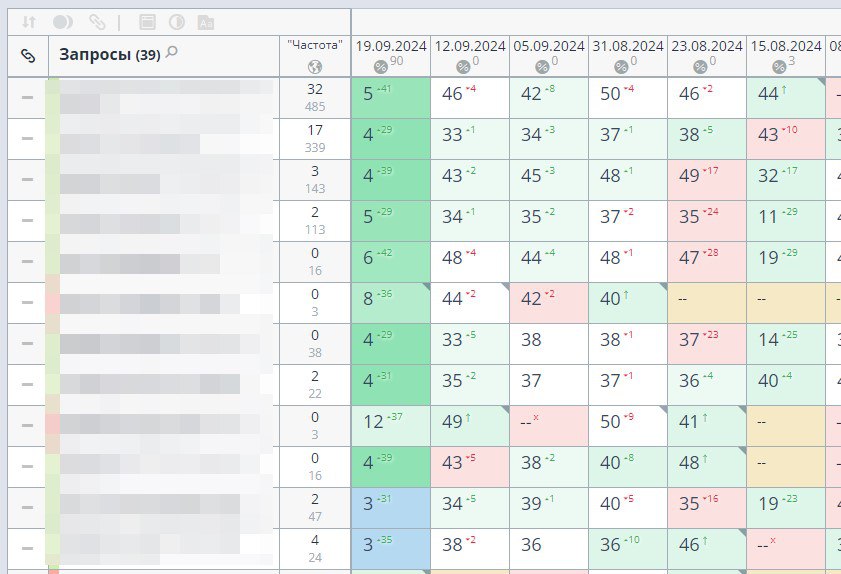Click blue highlighted cell with position 3 -31
Viewport: 841px width, 574px height.
pos(391,508)
